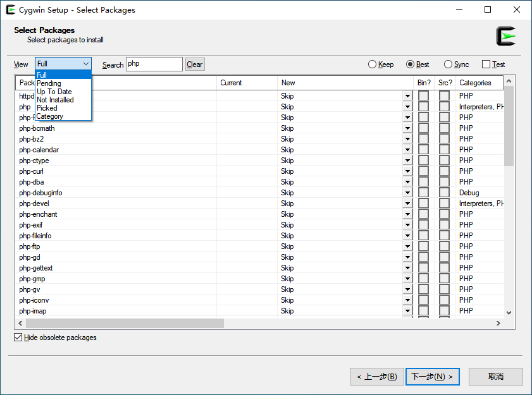Open the version dropdown for php-calendar

(x=407, y=150)
